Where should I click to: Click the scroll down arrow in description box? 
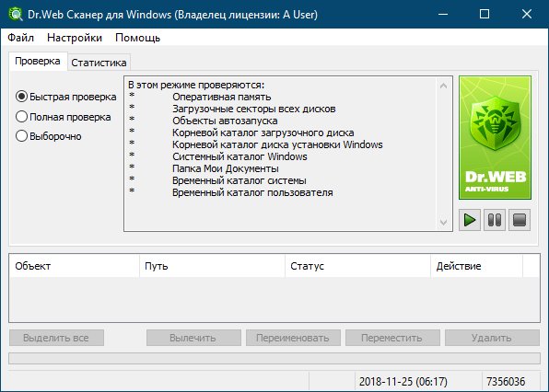443,222
